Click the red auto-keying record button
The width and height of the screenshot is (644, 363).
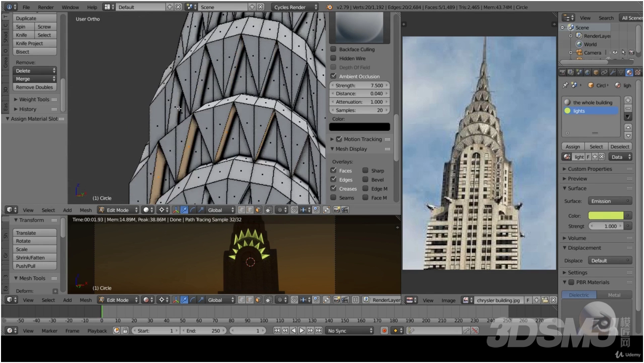coord(384,330)
